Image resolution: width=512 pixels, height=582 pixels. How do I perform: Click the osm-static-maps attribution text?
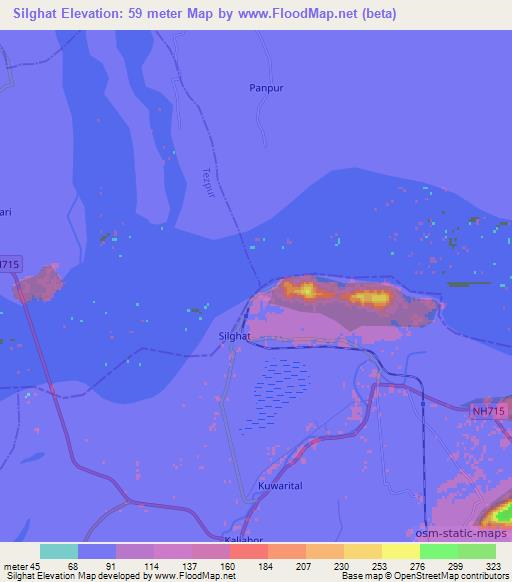coord(461,533)
